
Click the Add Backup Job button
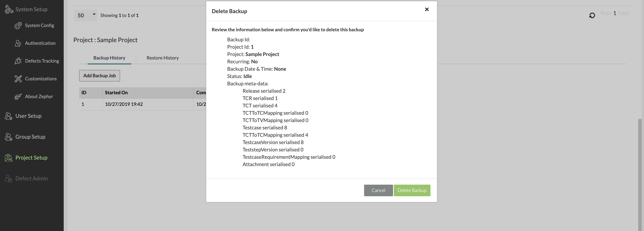tap(99, 76)
